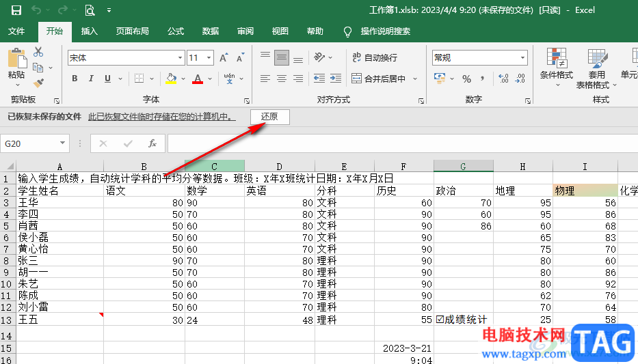Click the text orientation icon
This screenshot has width=638, height=364.
click(319, 57)
